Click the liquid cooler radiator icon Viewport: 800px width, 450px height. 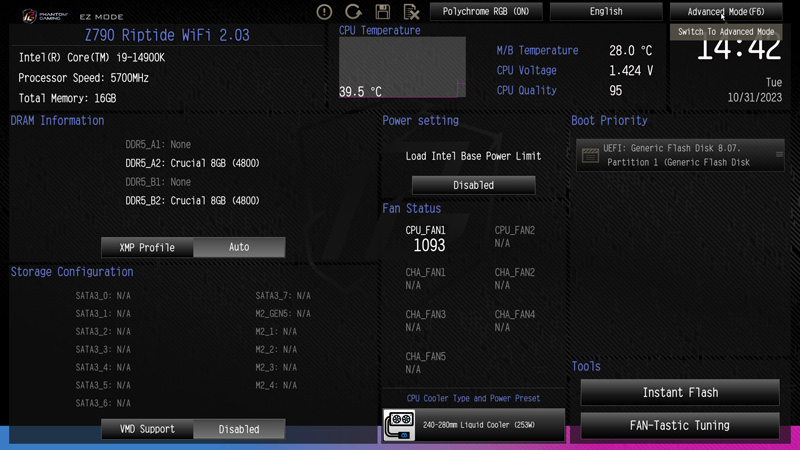click(x=399, y=425)
